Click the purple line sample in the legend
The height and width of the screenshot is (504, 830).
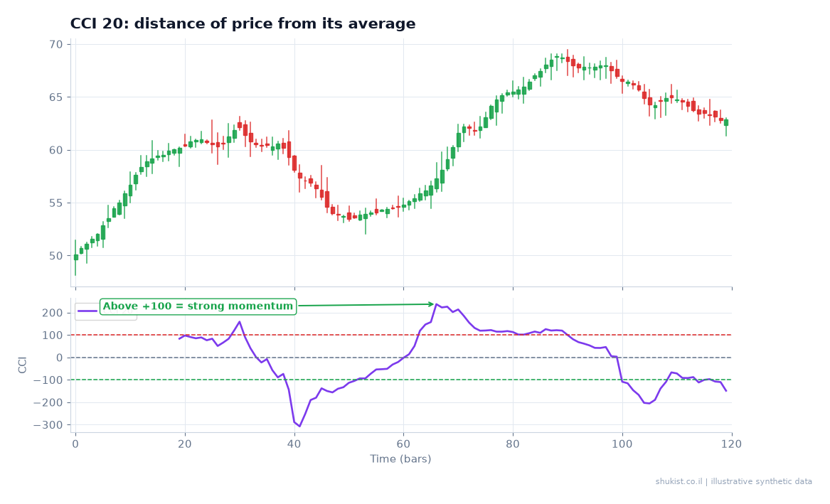88,311
